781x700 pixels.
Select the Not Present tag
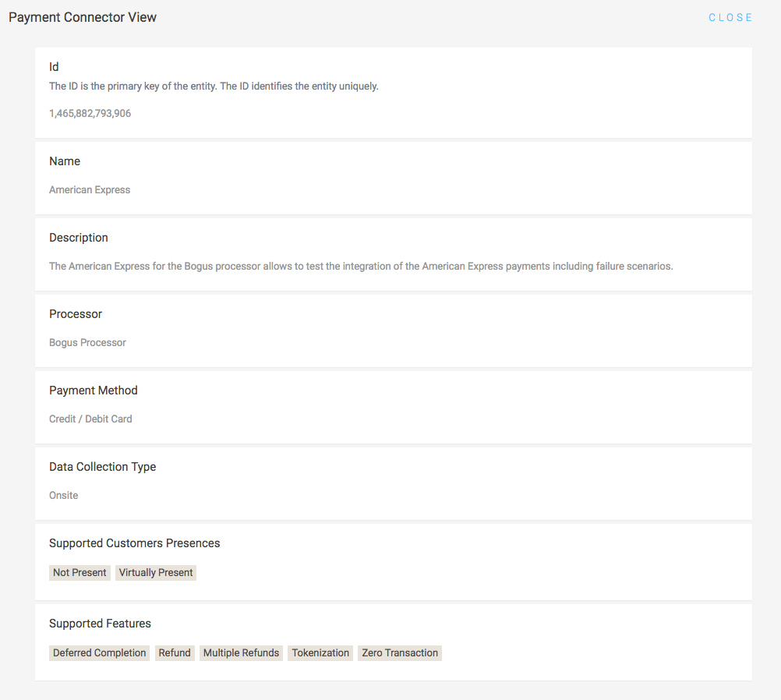coord(80,573)
